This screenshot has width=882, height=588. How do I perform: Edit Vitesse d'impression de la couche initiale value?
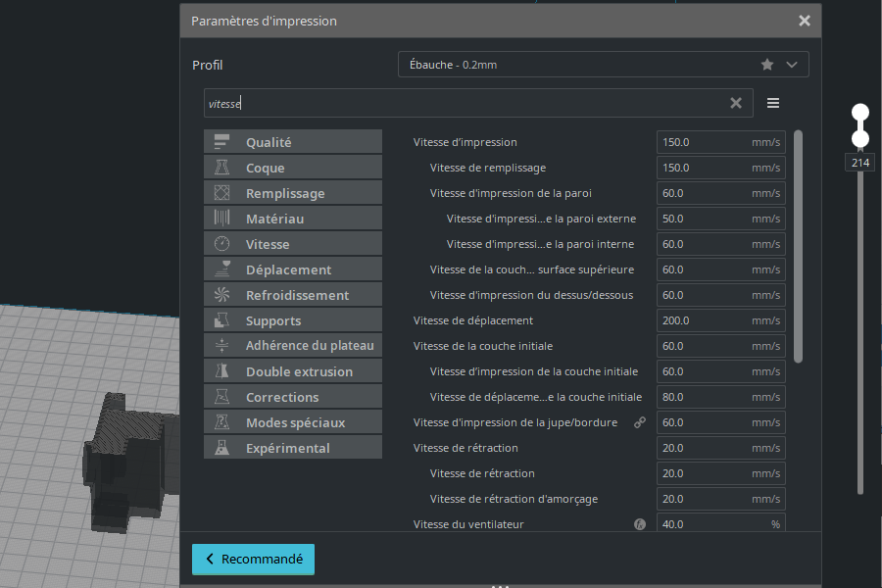coord(720,371)
